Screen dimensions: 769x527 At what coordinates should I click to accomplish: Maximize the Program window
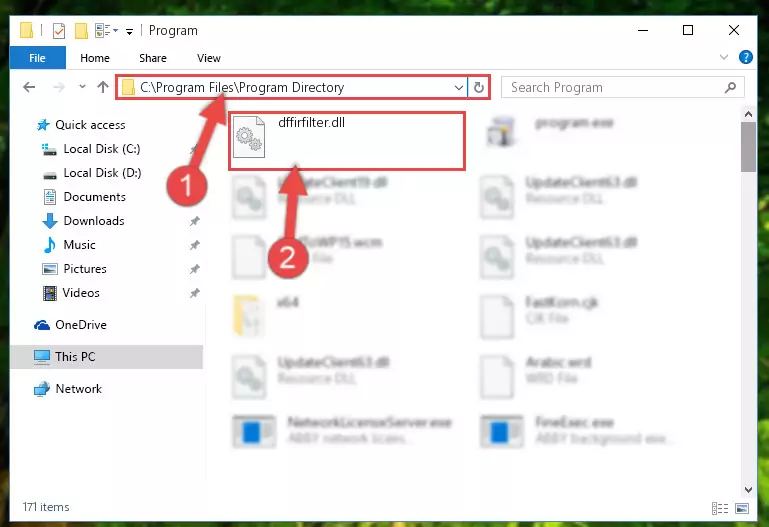(688, 30)
